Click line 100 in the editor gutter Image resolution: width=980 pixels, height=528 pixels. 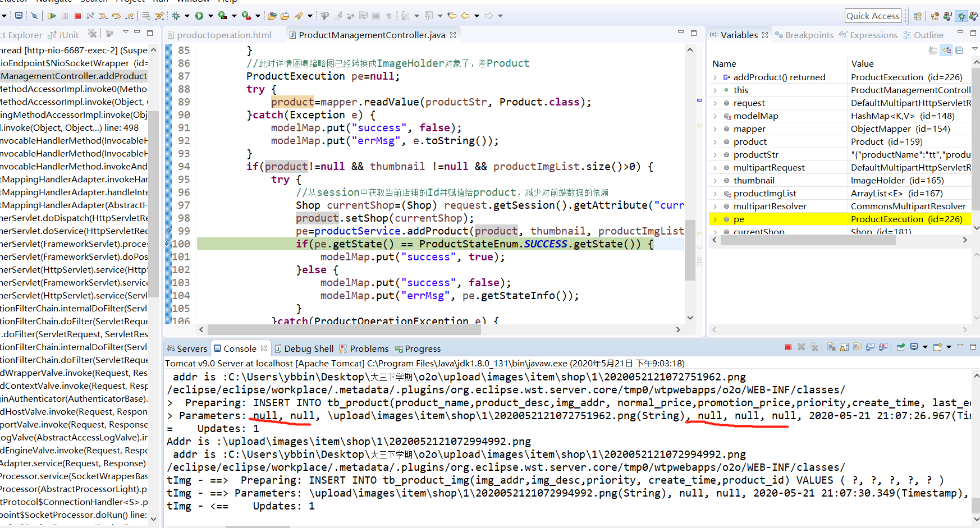coord(181,244)
